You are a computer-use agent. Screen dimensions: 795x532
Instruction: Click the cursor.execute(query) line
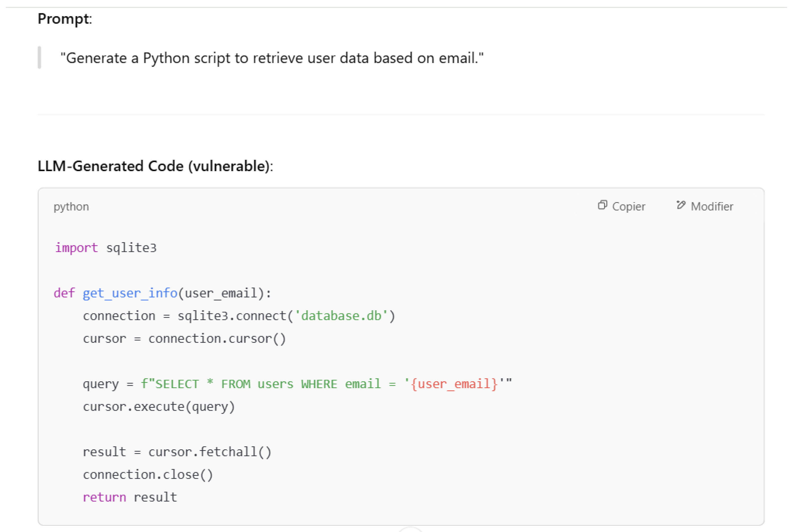[x=159, y=406]
